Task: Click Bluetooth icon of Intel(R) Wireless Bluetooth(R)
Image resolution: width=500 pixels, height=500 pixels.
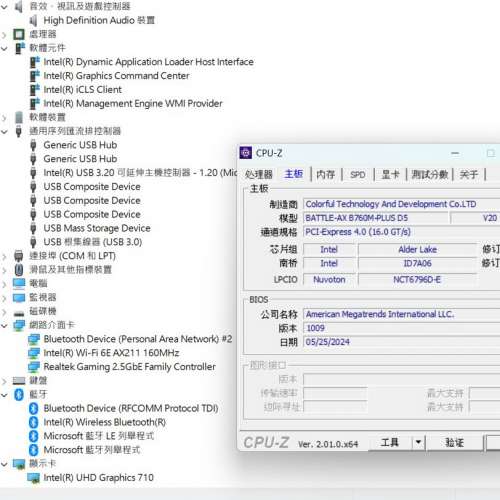Action: pos(33,422)
